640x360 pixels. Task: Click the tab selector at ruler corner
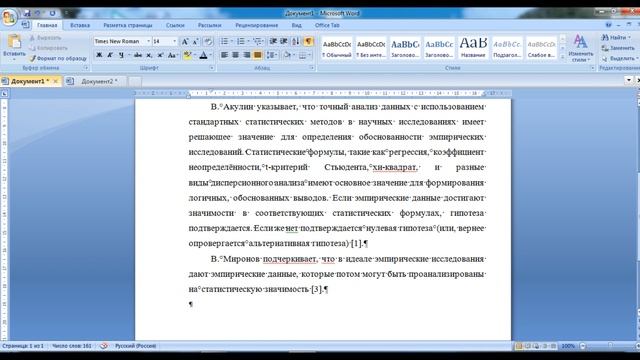(x=4, y=94)
